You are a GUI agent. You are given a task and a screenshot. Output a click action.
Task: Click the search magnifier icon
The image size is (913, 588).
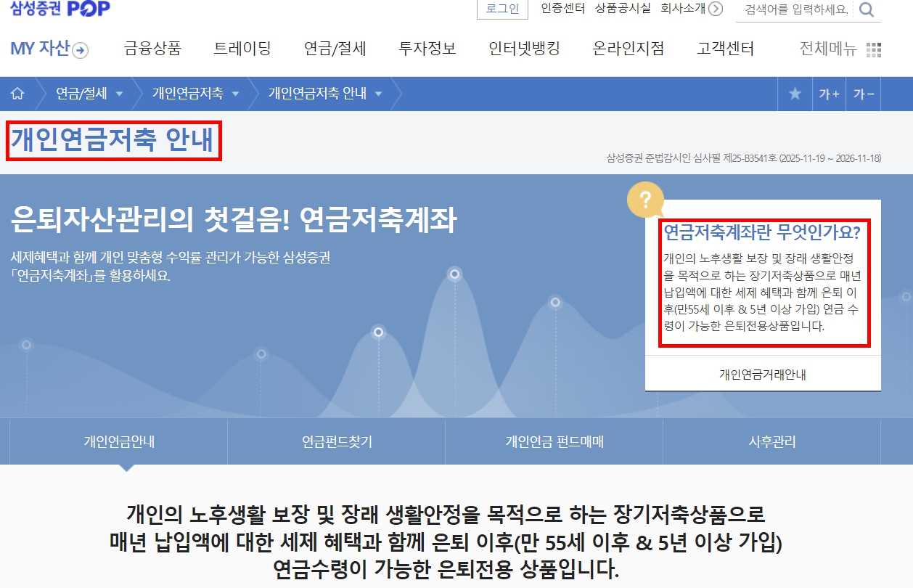tap(866, 10)
